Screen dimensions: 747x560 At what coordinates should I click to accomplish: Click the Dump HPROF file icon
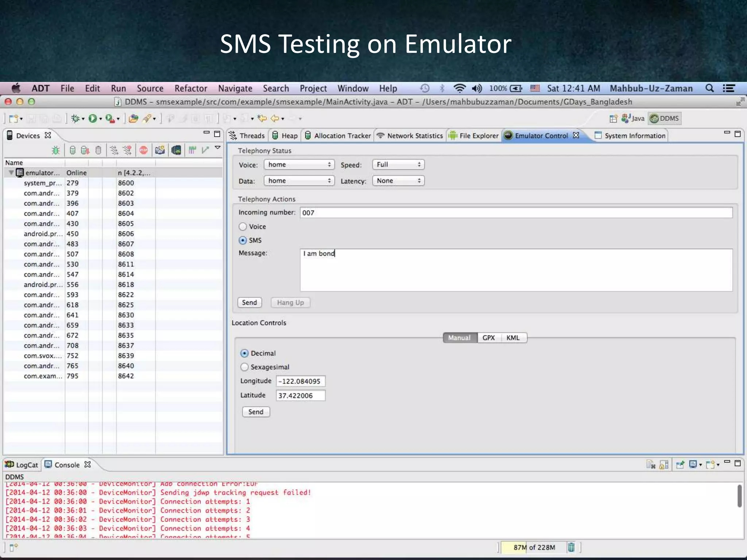coord(85,150)
